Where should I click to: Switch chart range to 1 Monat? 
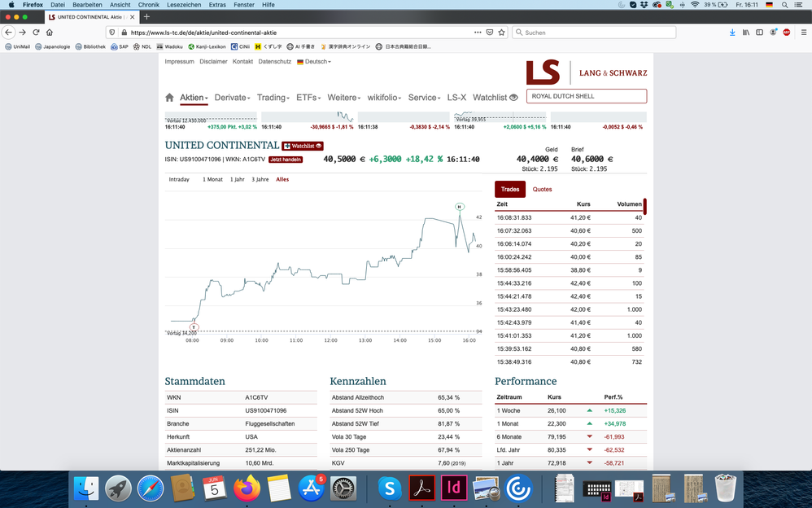(x=212, y=179)
